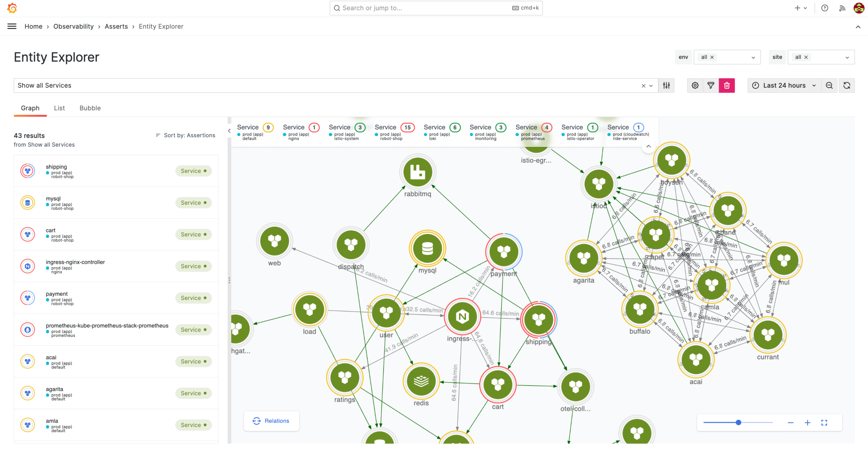
Task: Open graph settings gear icon
Action: 695,86
